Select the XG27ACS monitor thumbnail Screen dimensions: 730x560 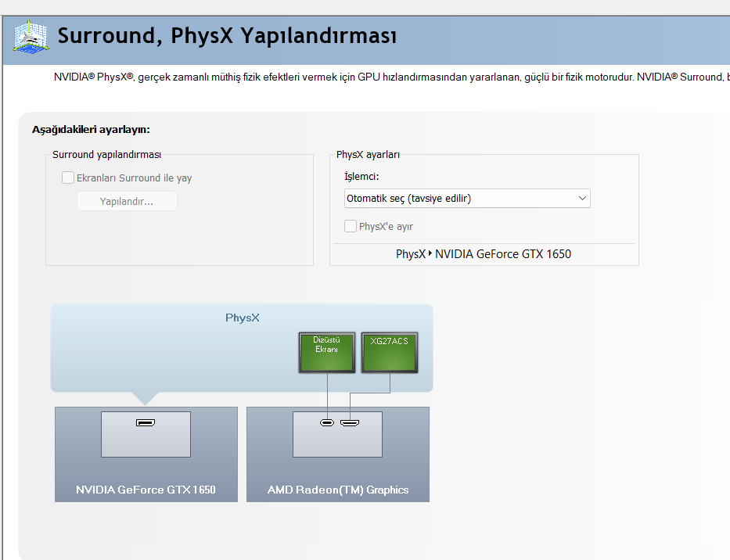pyautogui.click(x=389, y=353)
